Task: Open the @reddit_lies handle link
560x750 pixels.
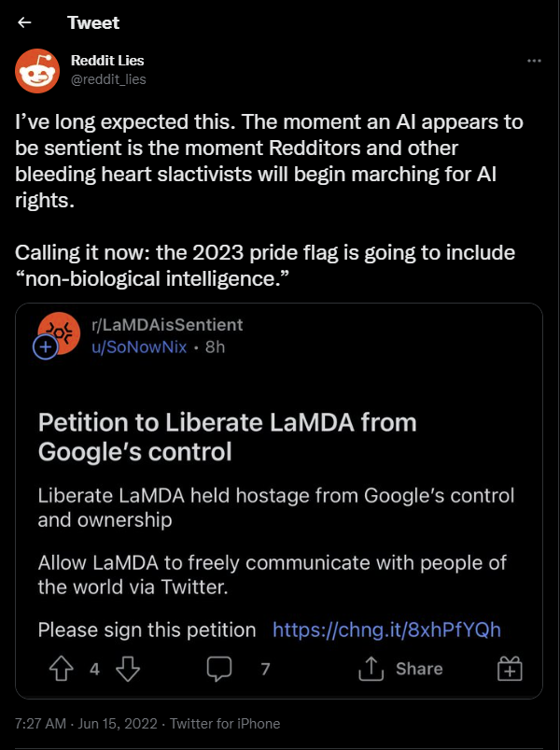Action: coord(108,78)
